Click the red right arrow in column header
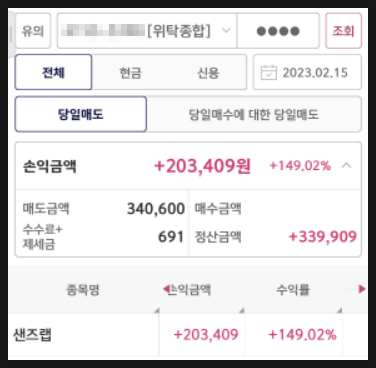Viewport: 376px width, 368px height. [362, 289]
